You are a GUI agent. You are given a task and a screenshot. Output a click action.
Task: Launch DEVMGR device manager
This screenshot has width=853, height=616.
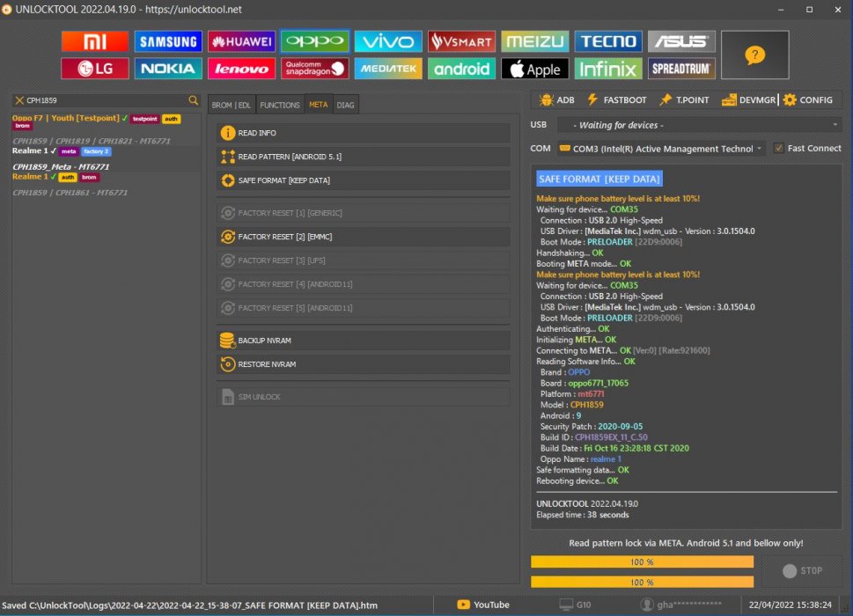(748, 100)
